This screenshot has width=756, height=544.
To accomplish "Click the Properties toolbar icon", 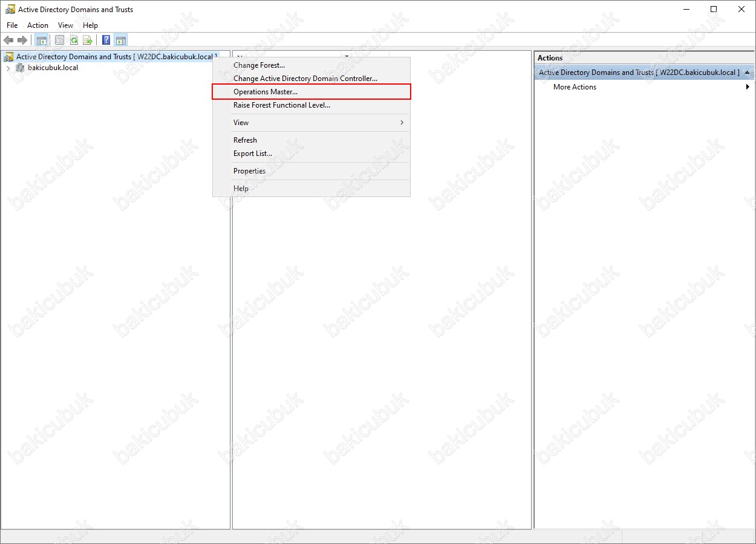I will click(x=59, y=40).
